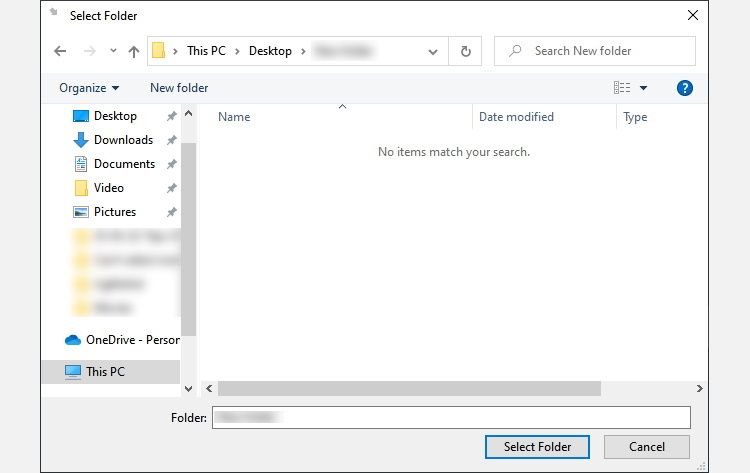750x473 pixels.
Task: Click horizontal scrollbar left arrow
Action: coord(209,388)
